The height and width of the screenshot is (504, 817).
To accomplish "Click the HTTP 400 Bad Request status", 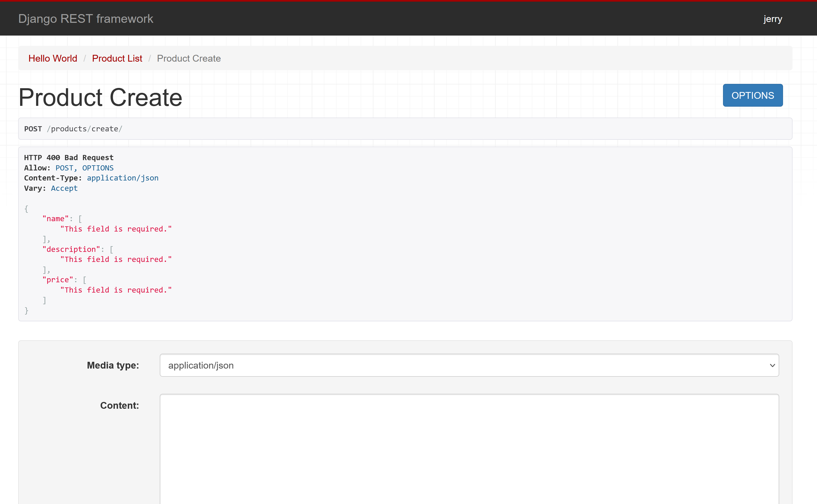I will click(69, 158).
